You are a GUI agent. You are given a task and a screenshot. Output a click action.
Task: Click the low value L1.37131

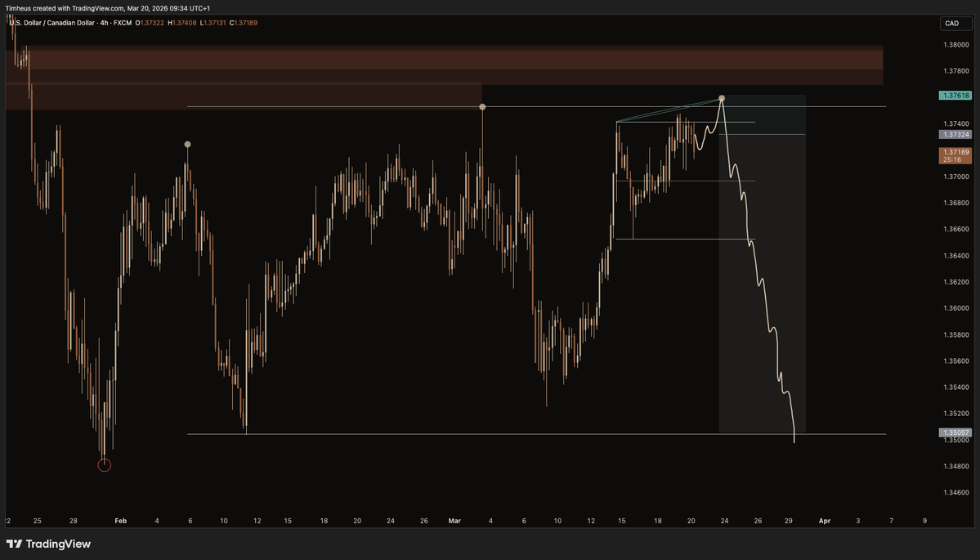coord(213,23)
